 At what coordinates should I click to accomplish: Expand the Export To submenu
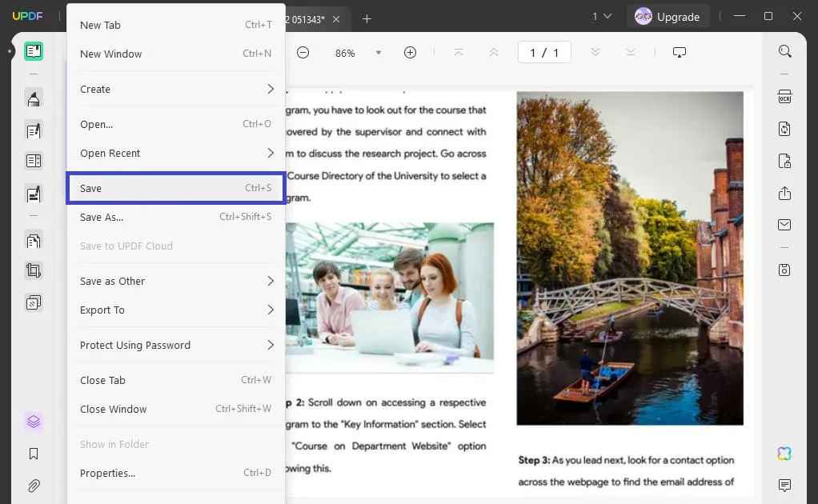(176, 310)
